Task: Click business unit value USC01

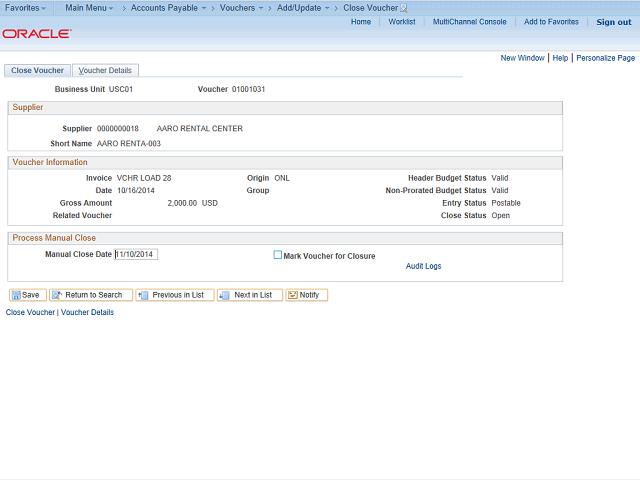Action: [x=121, y=89]
